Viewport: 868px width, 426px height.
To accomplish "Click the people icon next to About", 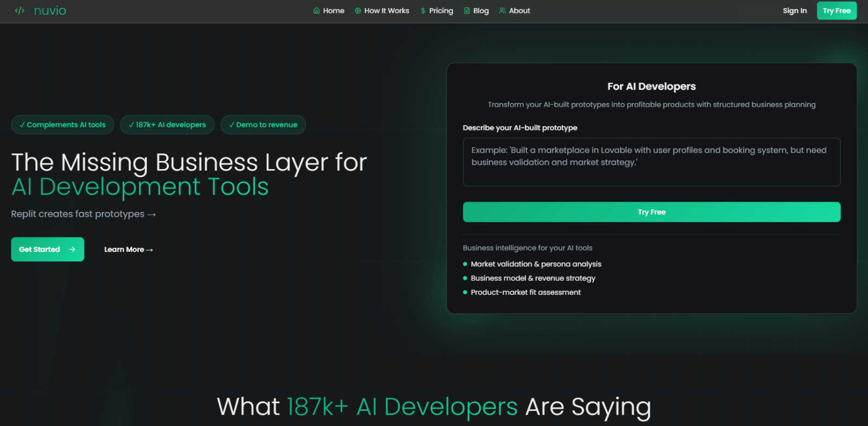I will 502,11.
